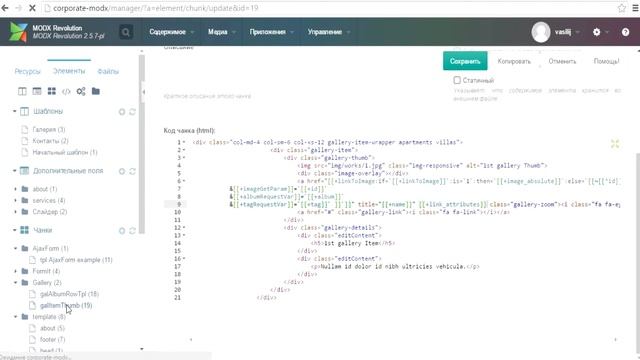Screen dimensions: 640x360
Task: Switch to the Файлы tab
Action: [108, 71]
